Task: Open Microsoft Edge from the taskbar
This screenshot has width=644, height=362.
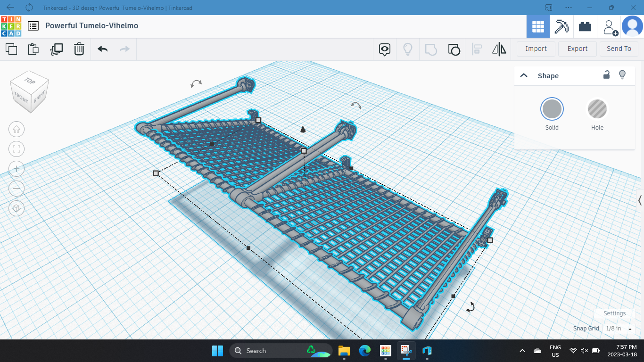Action: tap(365, 351)
